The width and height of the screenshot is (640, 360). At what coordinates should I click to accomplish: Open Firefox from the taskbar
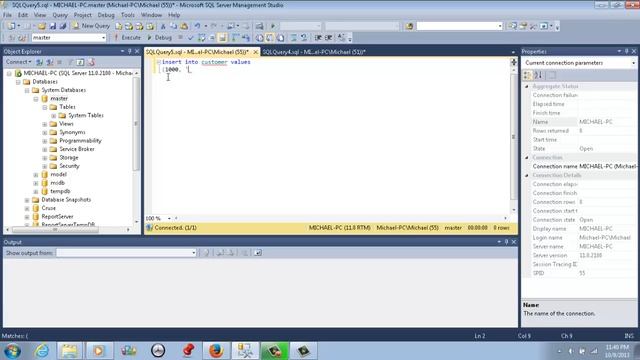click(216, 351)
